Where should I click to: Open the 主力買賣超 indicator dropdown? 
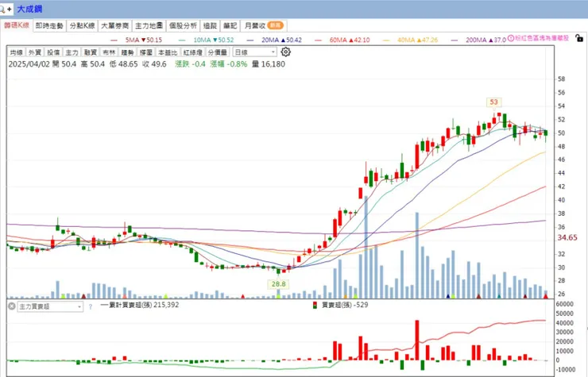[x=50, y=306]
